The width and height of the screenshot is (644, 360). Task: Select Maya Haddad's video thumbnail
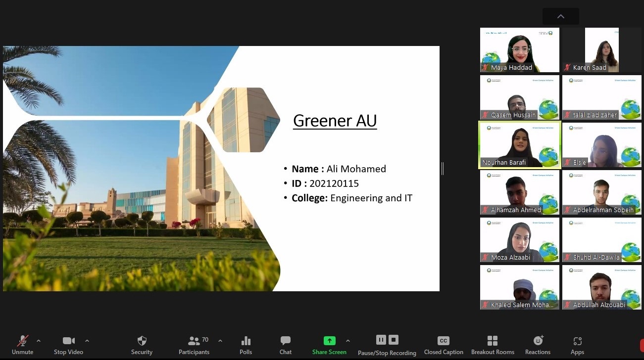pos(519,50)
